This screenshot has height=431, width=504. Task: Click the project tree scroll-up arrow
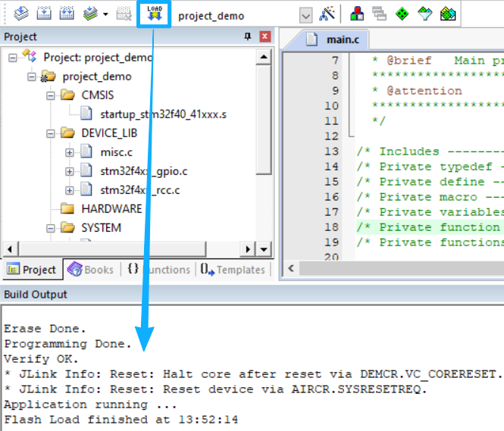pyautogui.click(x=264, y=57)
